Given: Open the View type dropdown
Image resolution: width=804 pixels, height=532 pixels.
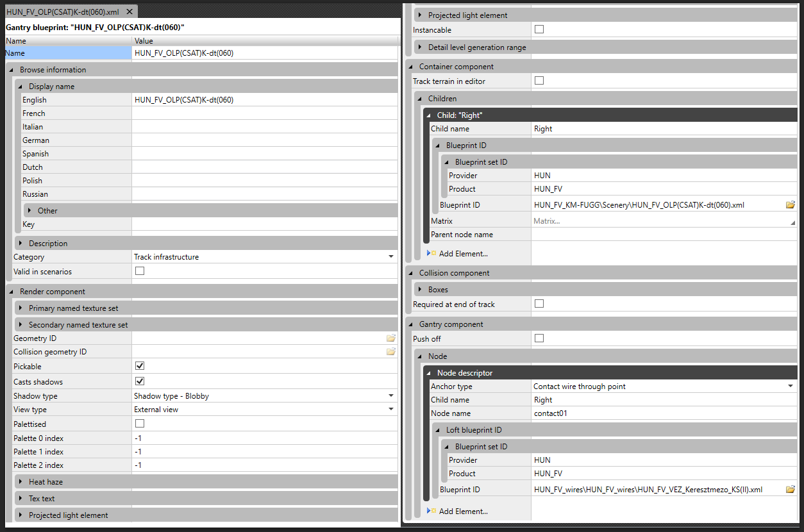Looking at the screenshot, I should click(391, 410).
